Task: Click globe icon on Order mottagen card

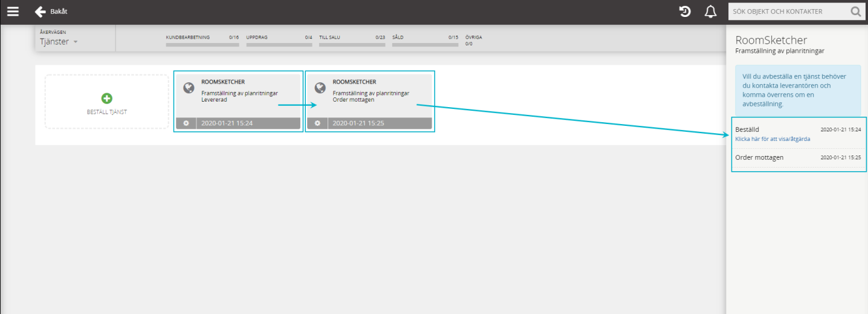Action: click(x=320, y=88)
